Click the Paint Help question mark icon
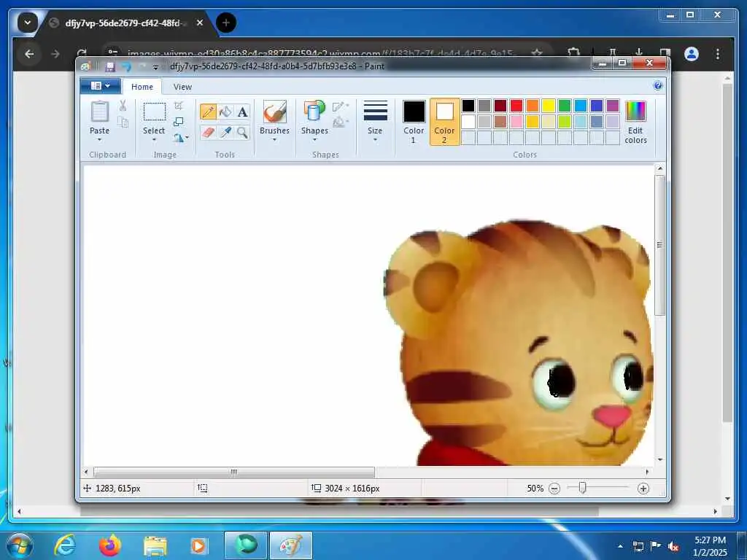 658,86
